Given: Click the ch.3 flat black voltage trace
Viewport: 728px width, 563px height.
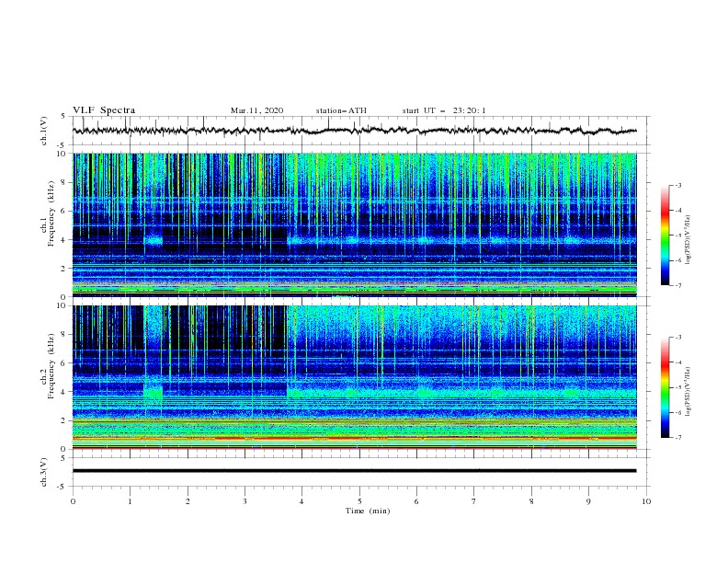Looking at the screenshot, I should 354,471.
